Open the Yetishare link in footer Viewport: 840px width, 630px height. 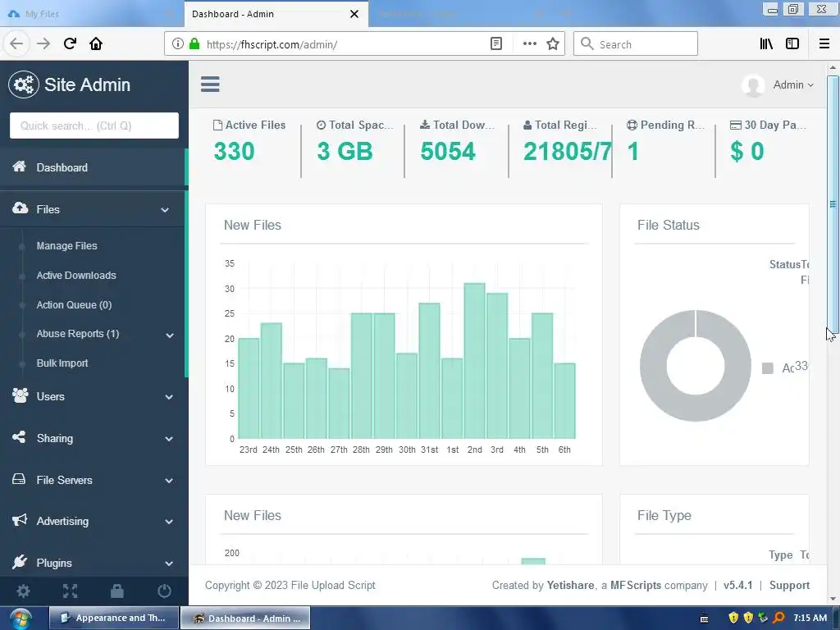coord(570,585)
